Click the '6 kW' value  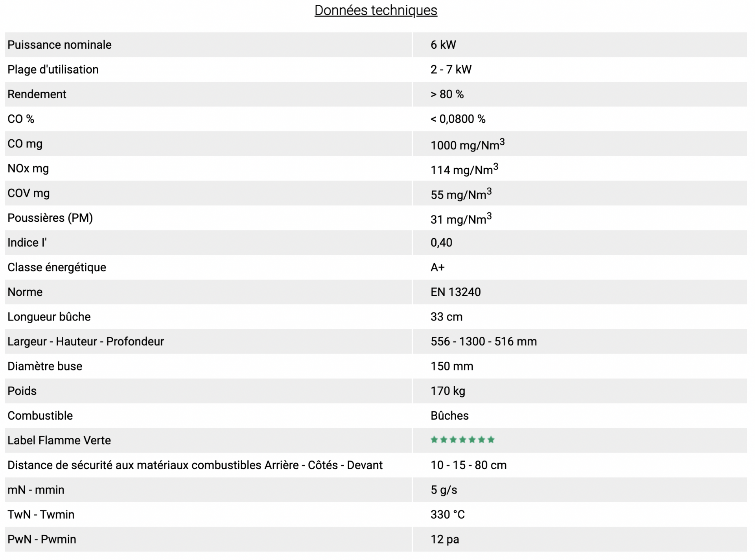click(443, 45)
